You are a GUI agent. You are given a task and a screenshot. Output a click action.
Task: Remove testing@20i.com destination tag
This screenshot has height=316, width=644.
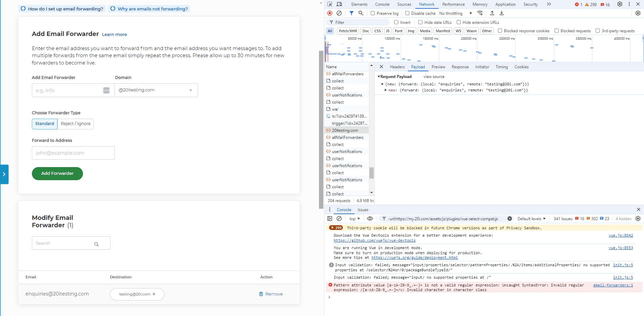tap(154, 294)
